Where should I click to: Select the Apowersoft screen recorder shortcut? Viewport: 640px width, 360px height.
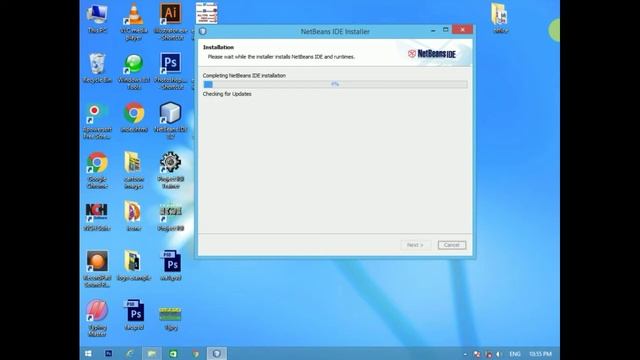pos(97,121)
